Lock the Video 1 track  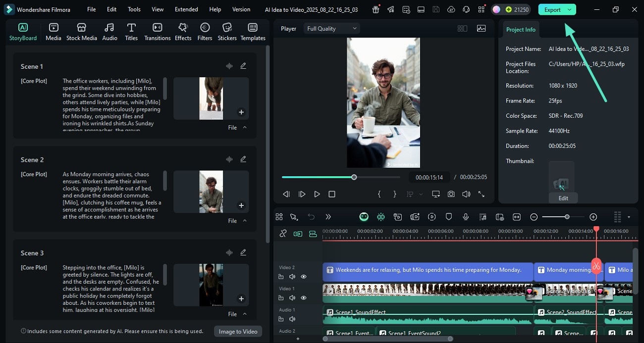coord(281,298)
